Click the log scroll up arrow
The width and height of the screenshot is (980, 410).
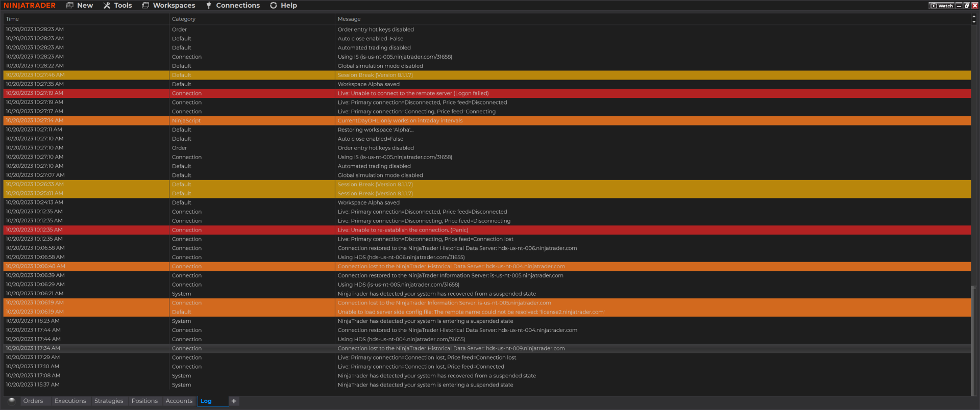pos(974,17)
